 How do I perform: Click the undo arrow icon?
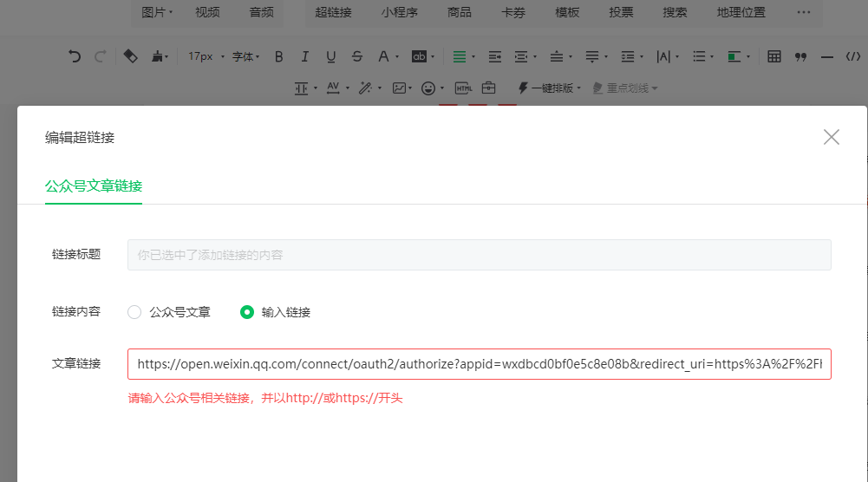click(75, 56)
